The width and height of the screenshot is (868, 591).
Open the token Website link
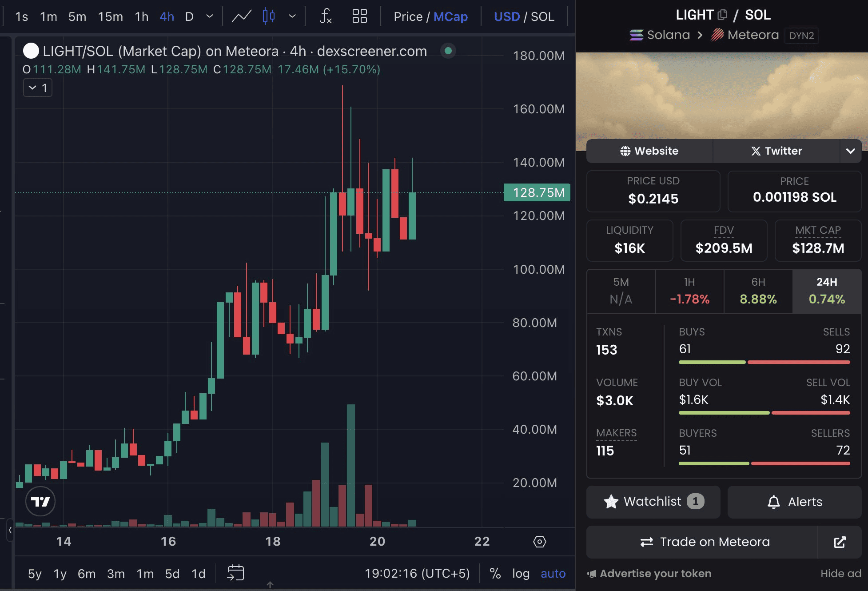[x=649, y=151]
